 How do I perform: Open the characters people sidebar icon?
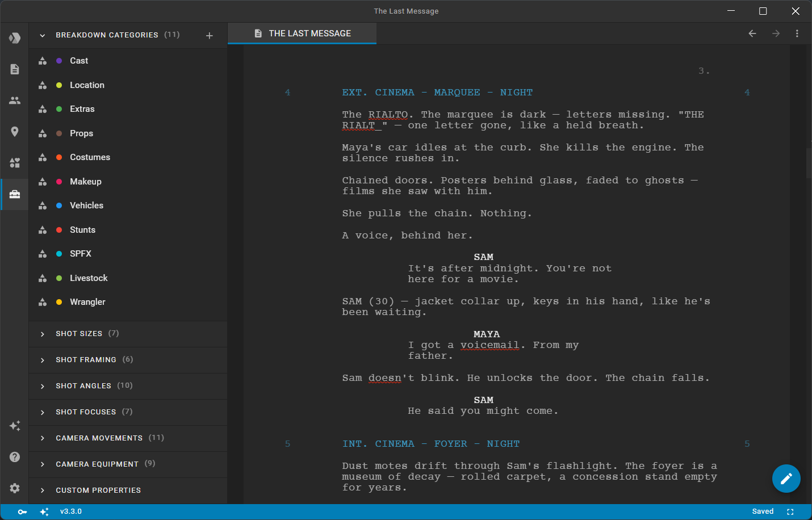[x=15, y=100]
